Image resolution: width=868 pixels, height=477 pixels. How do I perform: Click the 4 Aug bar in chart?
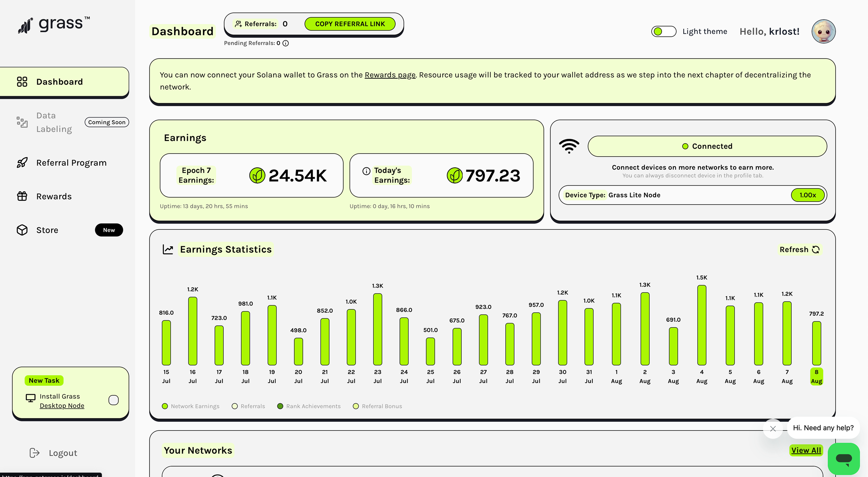[x=702, y=325]
